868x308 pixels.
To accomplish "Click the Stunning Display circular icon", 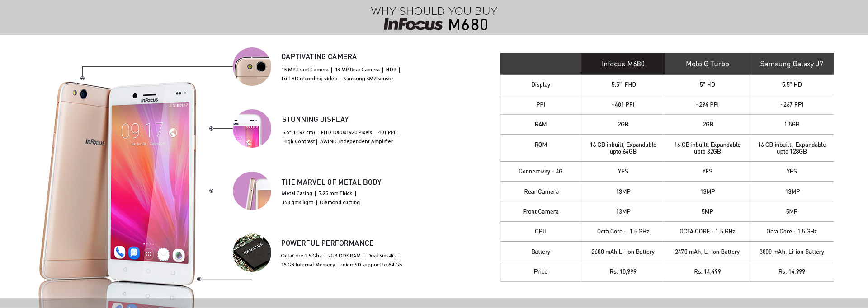I will pyautogui.click(x=252, y=129).
